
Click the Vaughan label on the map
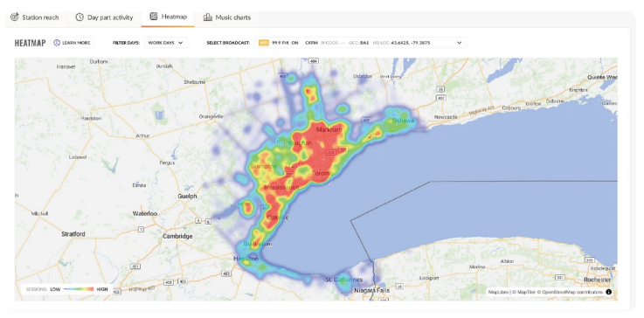300,143
